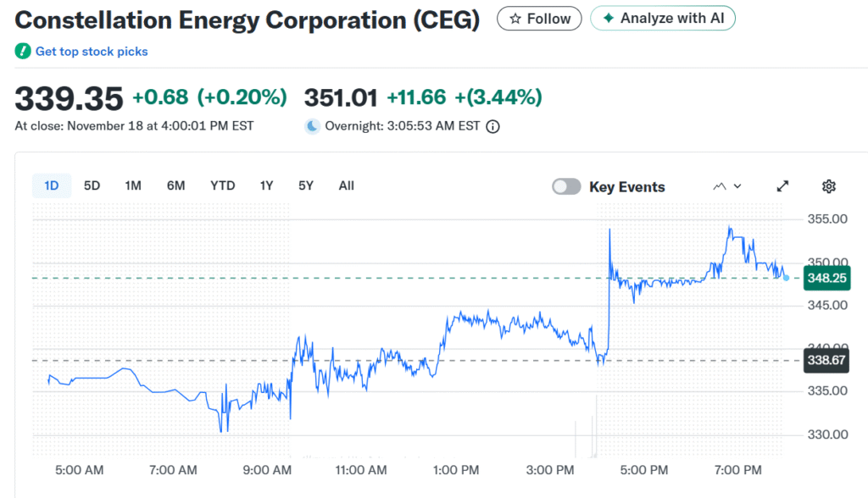Open chart settings gear
This screenshot has width=868, height=498.
(829, 186)
